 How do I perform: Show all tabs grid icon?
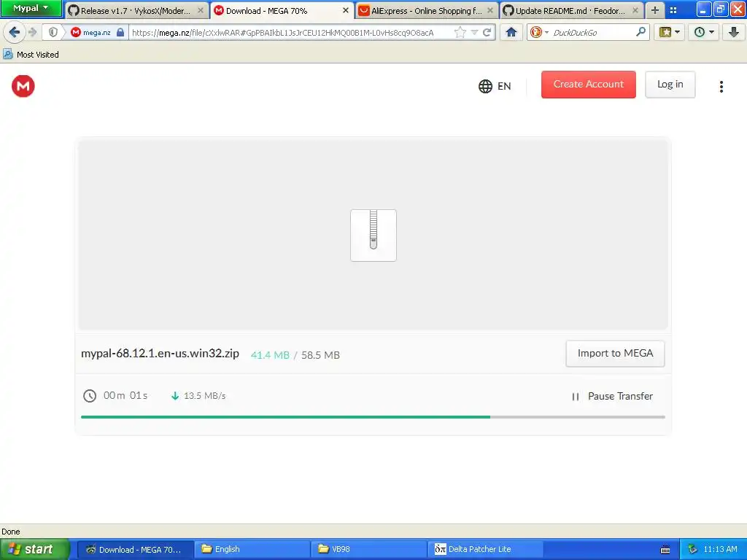point(673,10)
